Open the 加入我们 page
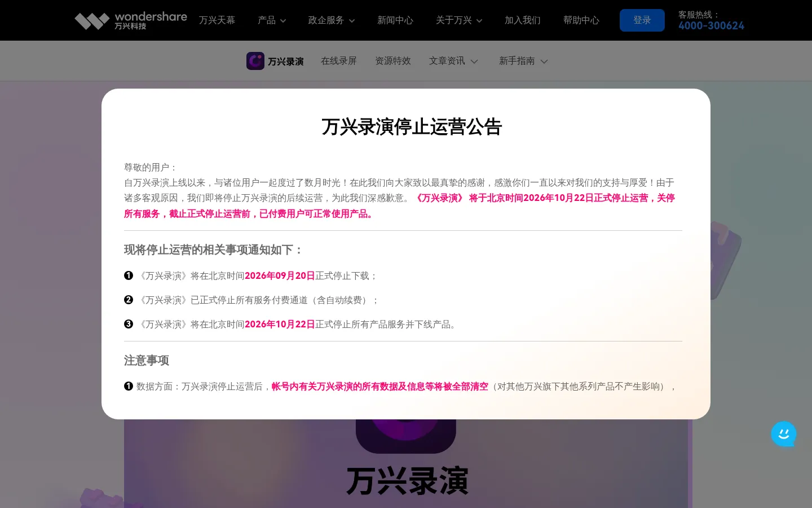Viewport: 812px width, 508px height. tap(523, 20)
